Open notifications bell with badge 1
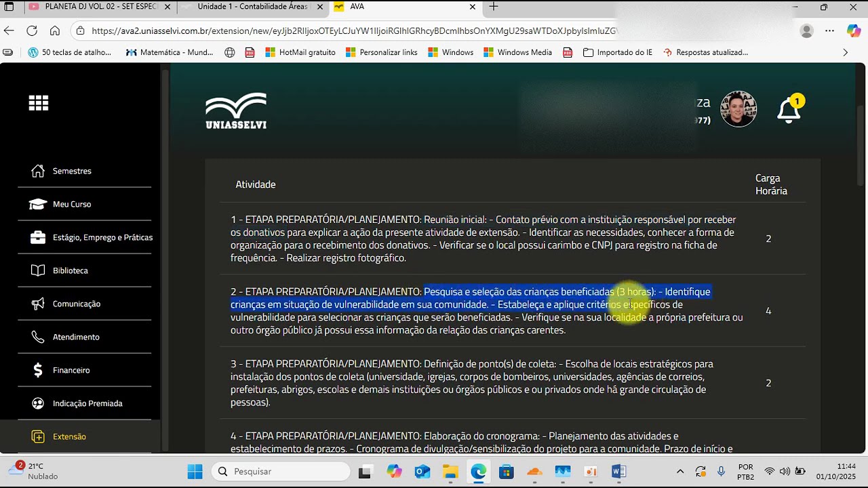The height and width of the screenshot is (488, 868). pos(789,109)
